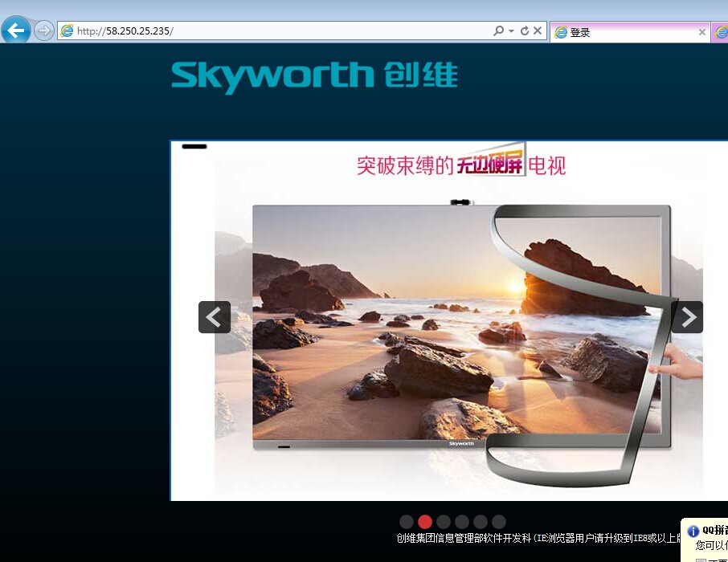Stop loading with the address bar X
This screenshot has height=562, width=728.
538,31
